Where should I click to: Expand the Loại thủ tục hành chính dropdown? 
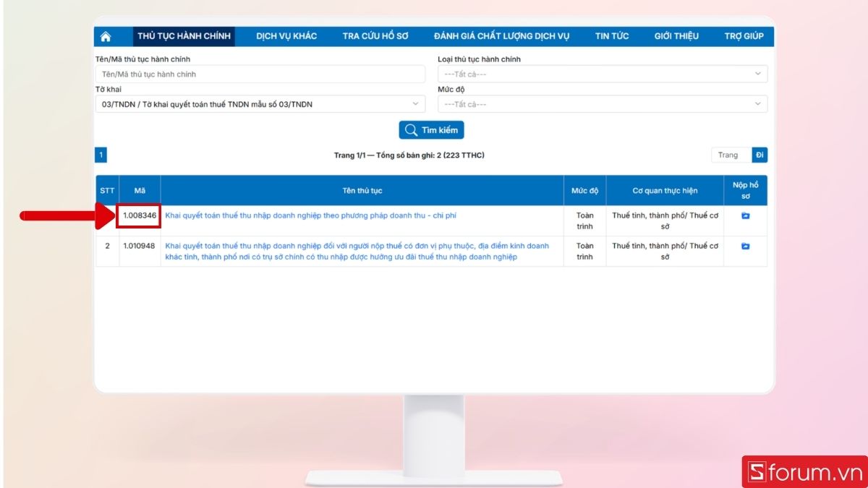(x=603, y=74)
